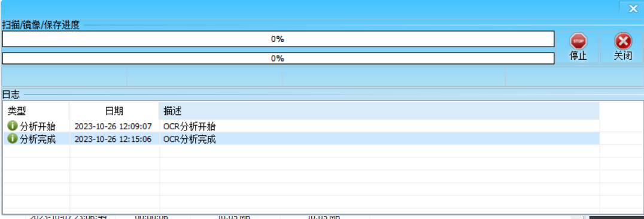
Task: Select the 分析完成 type cell
Action: coord(37,139)
